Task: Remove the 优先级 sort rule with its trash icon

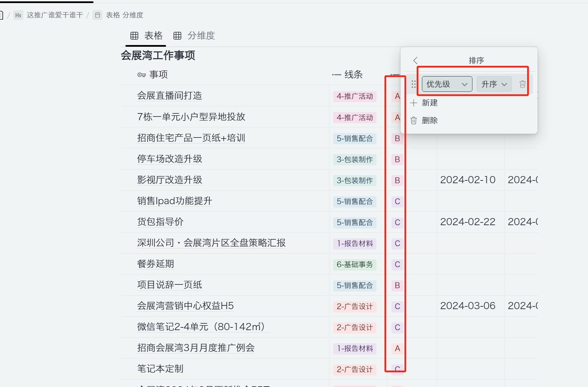Action: [523, 84]
